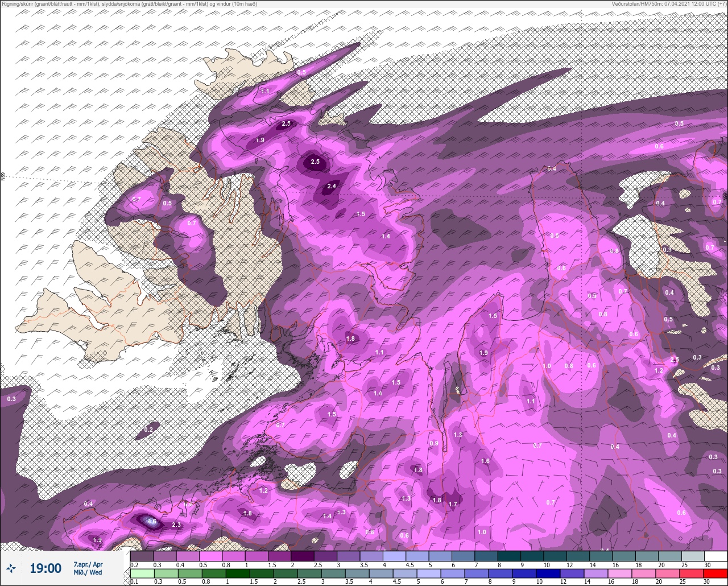
Task: Click the 'Mið./ Wed' weekday label
Action: (x=88, y=572)
